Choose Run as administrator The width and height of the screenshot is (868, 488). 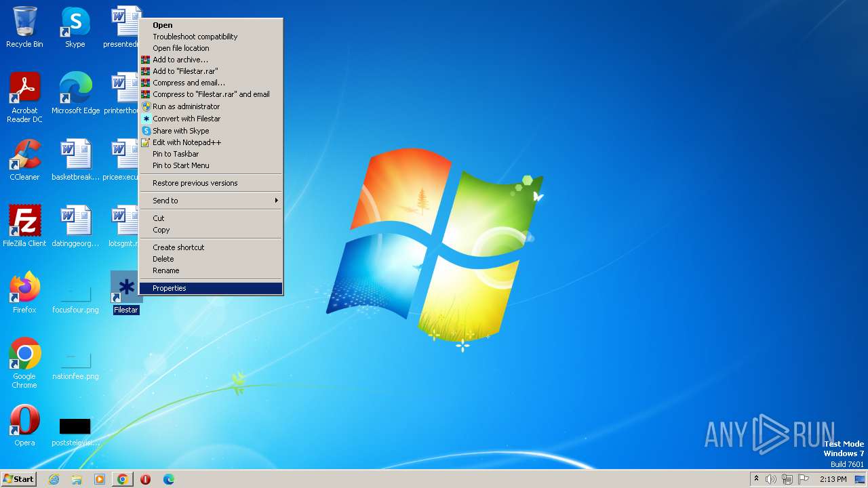[211, 106]
